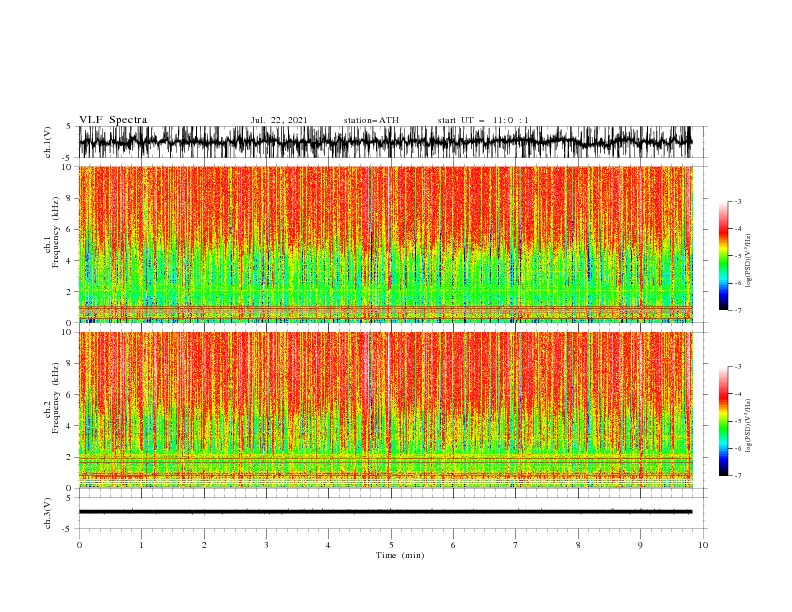Click the lower PSD color scale bar
Screen dimensions: 792x612
tap(723, 421)
